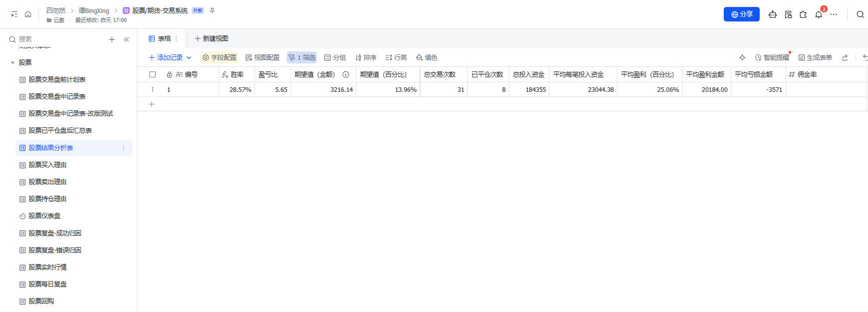The width and height of the screenshot is (868, 312).
Task: Collapse the 股票 folder in the sidebar
Action: [12, 62]
